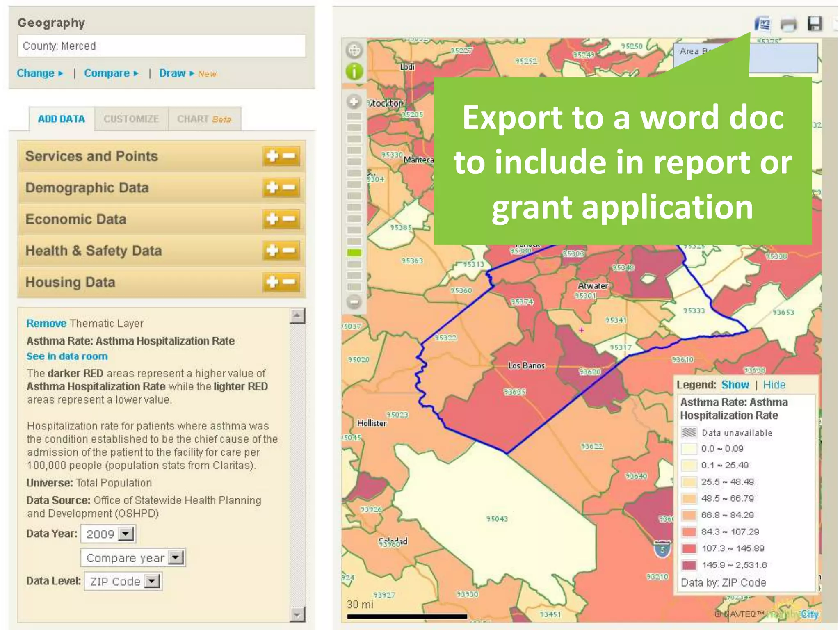Expand the Demographic Data category
This screenshot has height=630, width=840.
click(162, 188)
